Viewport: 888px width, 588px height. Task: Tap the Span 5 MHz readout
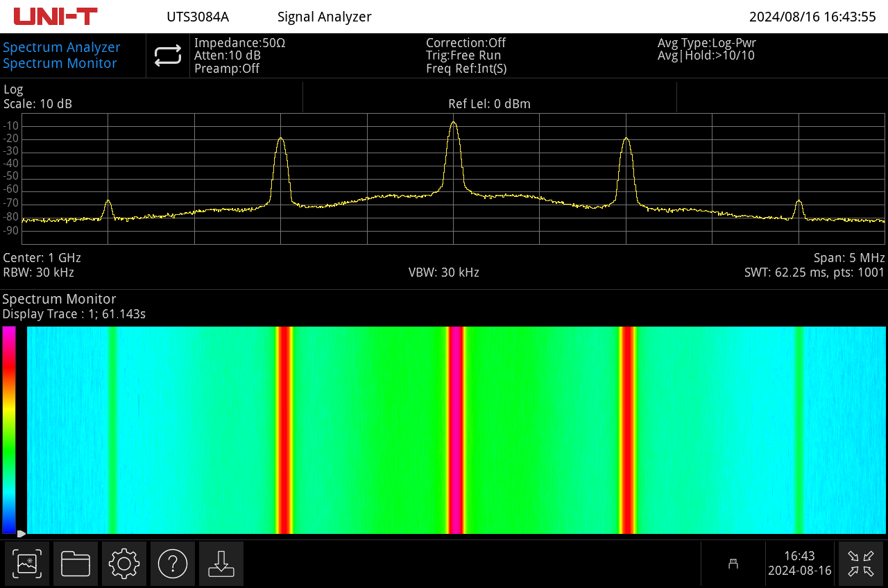pyautogui.click(x=849, y=258)
